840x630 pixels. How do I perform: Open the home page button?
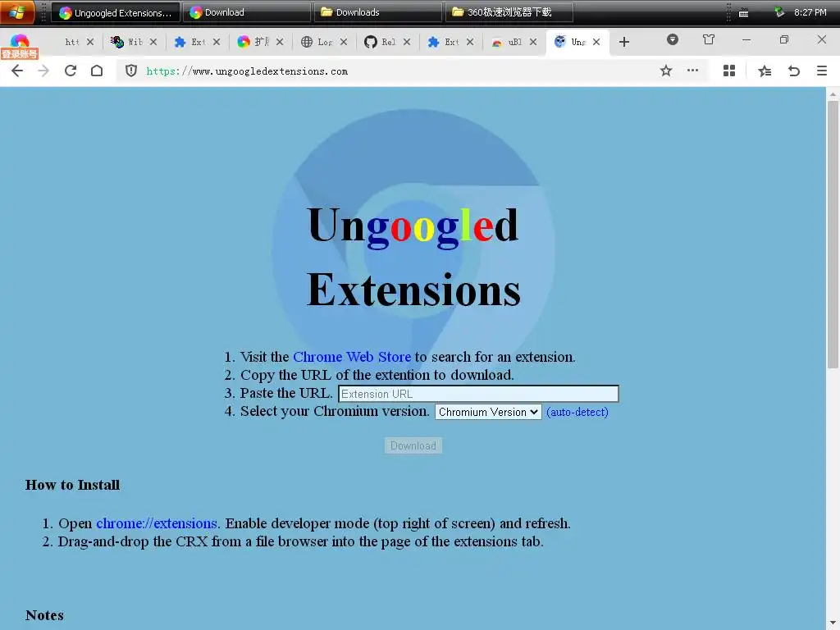coord(97,71)
